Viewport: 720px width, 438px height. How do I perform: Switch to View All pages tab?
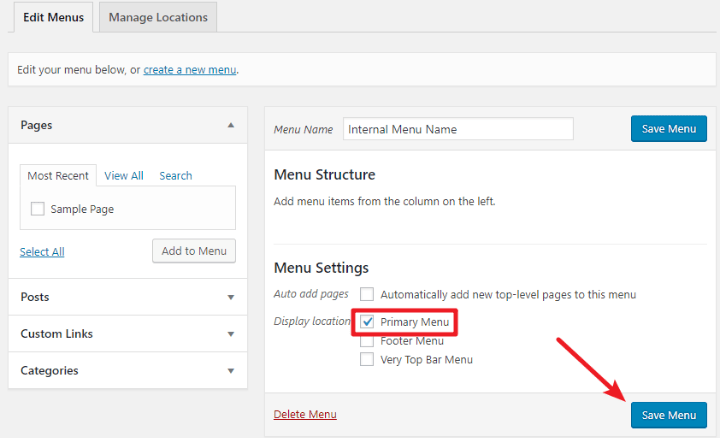(124, 176)
